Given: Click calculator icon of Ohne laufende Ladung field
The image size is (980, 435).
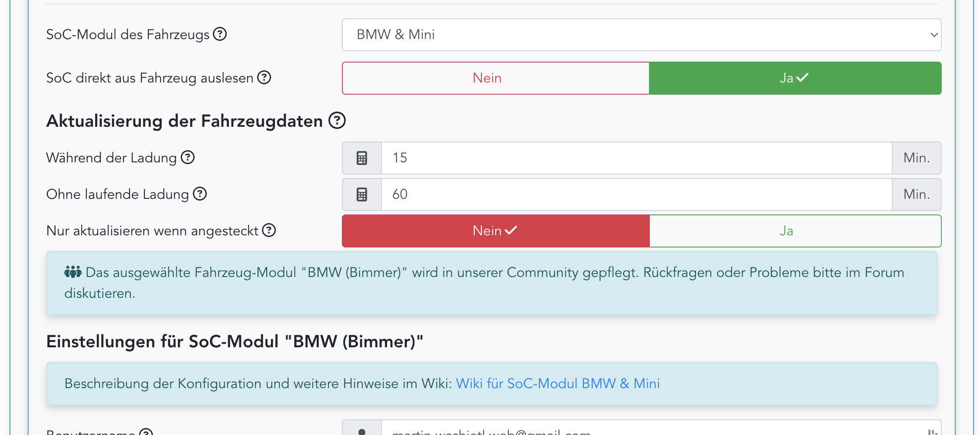Looking at the screenshot, I should click(x=362, y=194).
